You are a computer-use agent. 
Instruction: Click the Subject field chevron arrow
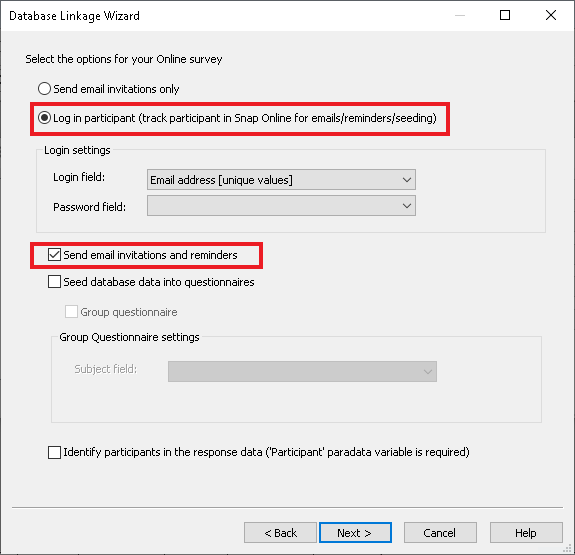coord(428,372)
